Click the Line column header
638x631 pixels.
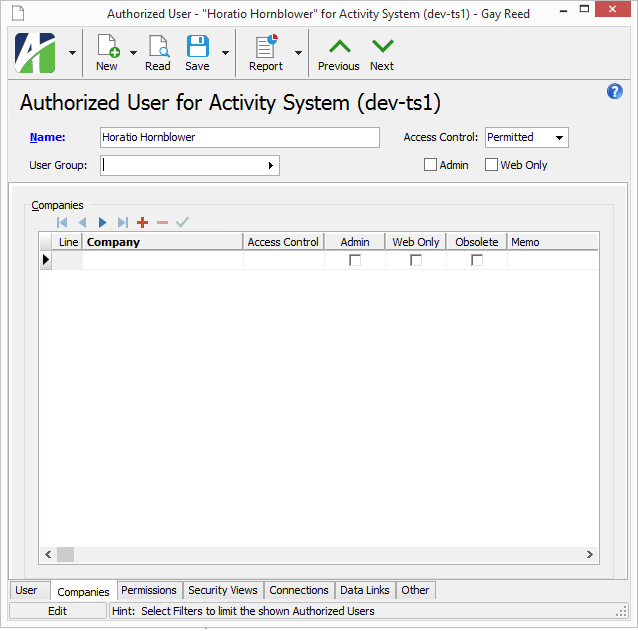coord(68,242)
